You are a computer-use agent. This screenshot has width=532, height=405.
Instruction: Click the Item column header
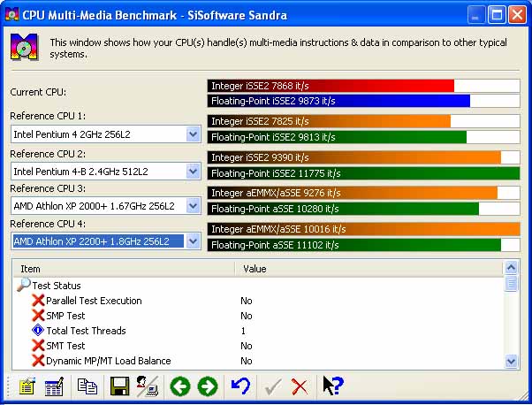click(125, 269)
